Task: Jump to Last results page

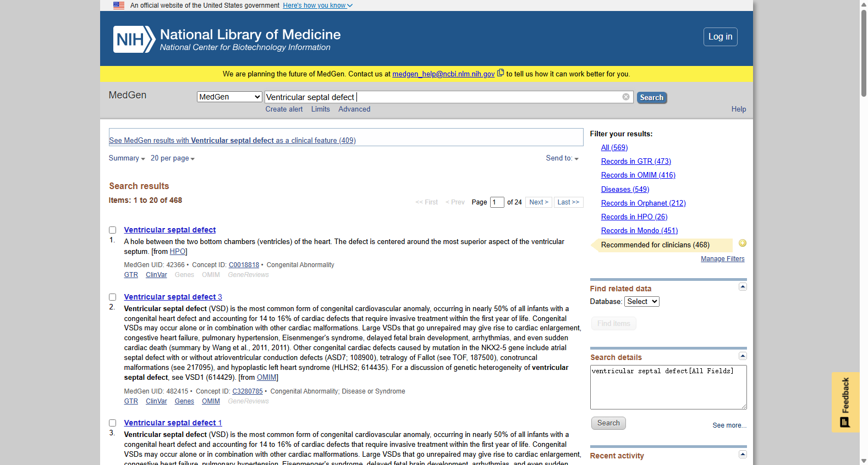Action: (568, 202)
